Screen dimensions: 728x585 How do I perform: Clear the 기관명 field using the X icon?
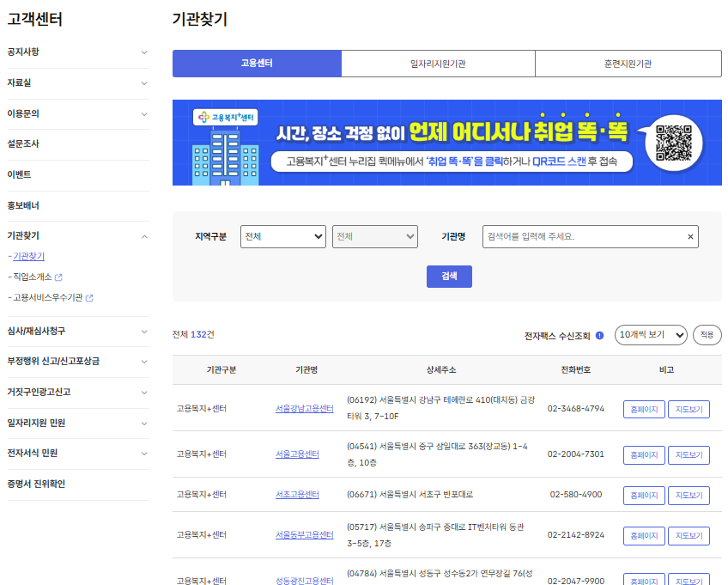click(x=689, y=236)
